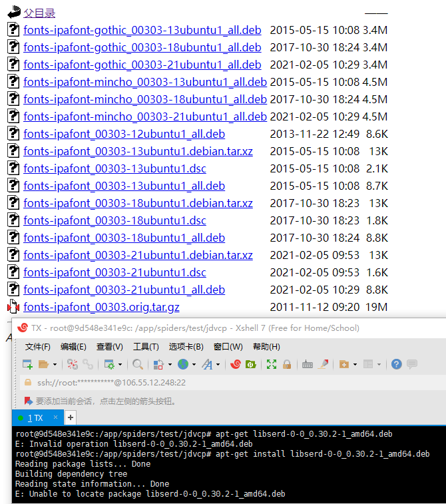Open fonts-ipafont-mincho_00303-13ubuntu1_all.deb link
The width and height of the screenshot is (446, 504).
pyautogui.click(x=145, y=82)
